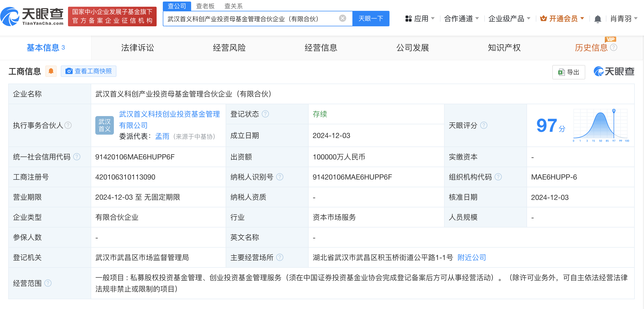Click the 资本市场服务 industry value

click(x=334, y=217)
